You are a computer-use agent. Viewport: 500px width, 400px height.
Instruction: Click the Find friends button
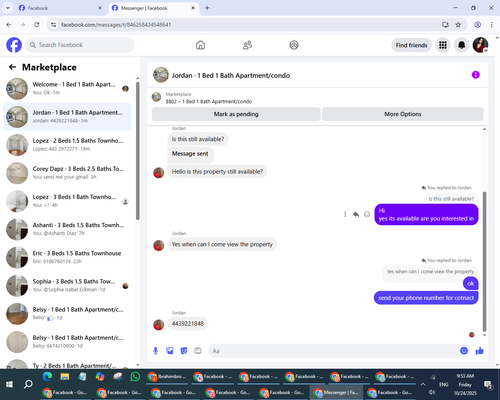[411, 45]
